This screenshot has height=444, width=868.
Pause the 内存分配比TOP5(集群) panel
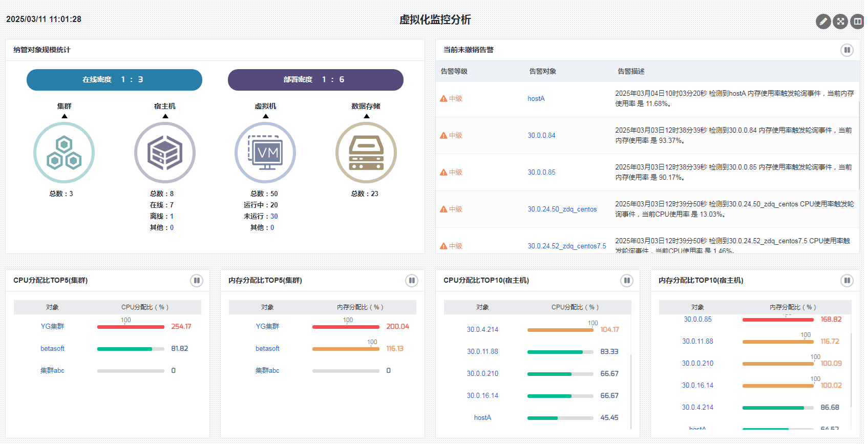tap(412, 281)
